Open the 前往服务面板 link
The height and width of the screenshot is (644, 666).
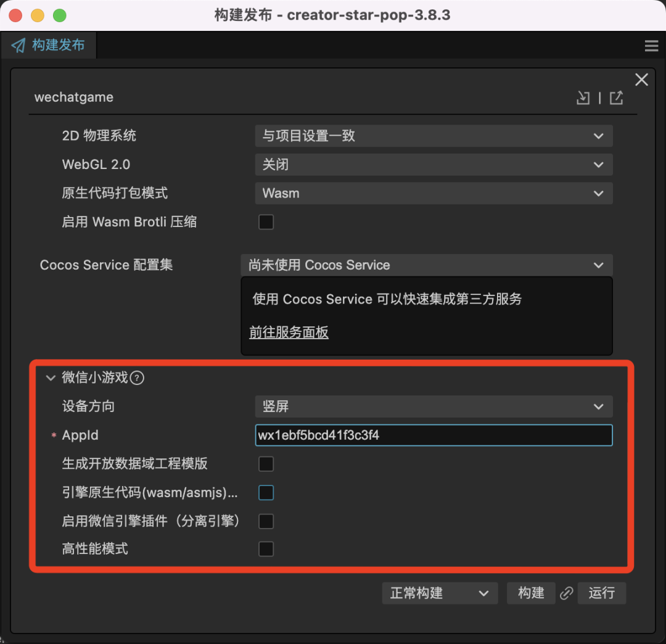pos(289,332)
